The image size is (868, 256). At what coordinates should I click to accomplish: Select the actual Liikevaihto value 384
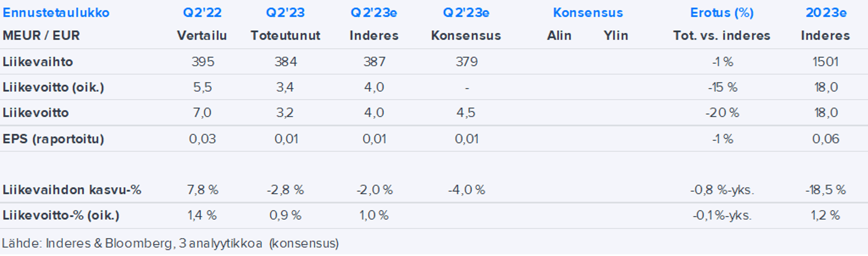[285, 62]
